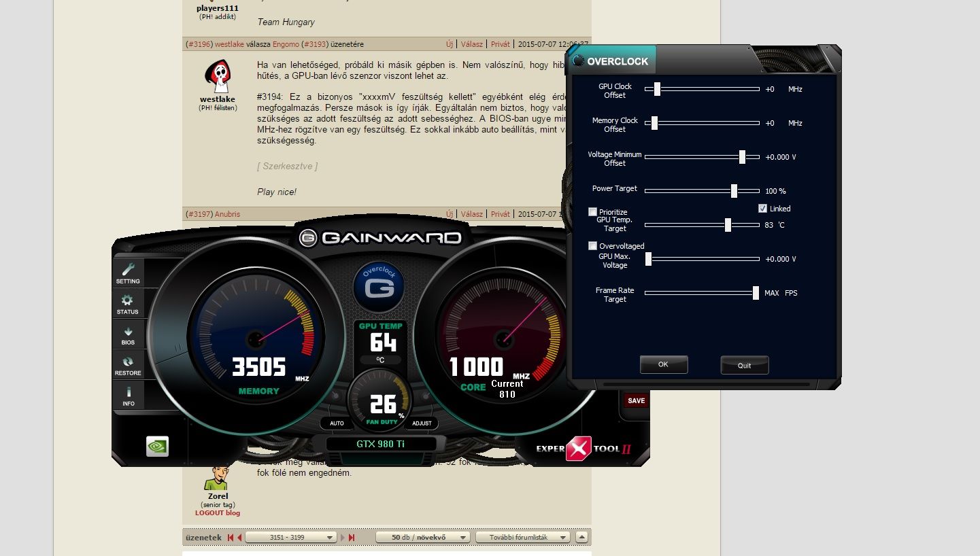Click OK in Overclock window
Viewport: 980px width, 556px height.
click(x=663, y=365)
